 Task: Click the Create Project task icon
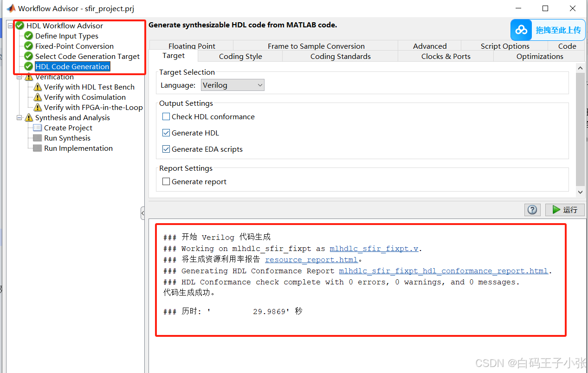38,128
